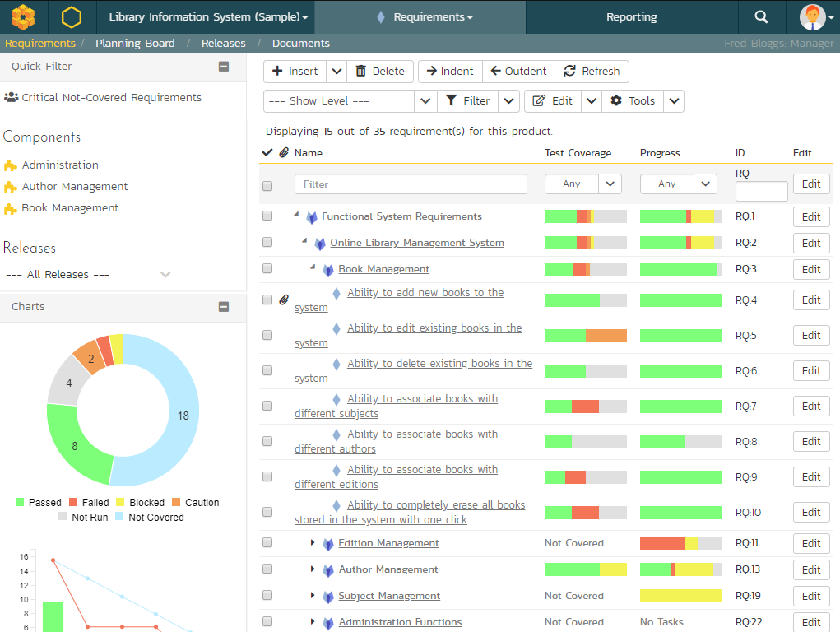
Task: Click Edit button for RQ:1
Action: 811,216
